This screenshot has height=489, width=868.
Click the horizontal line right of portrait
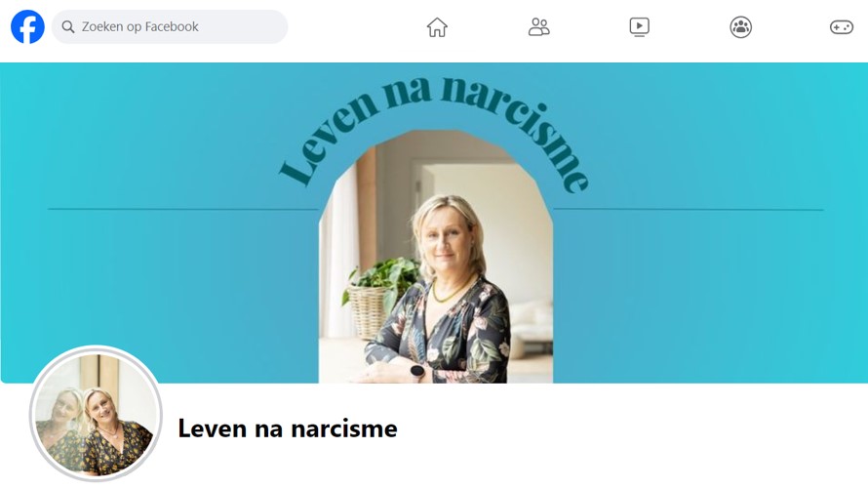click(689, 209)
